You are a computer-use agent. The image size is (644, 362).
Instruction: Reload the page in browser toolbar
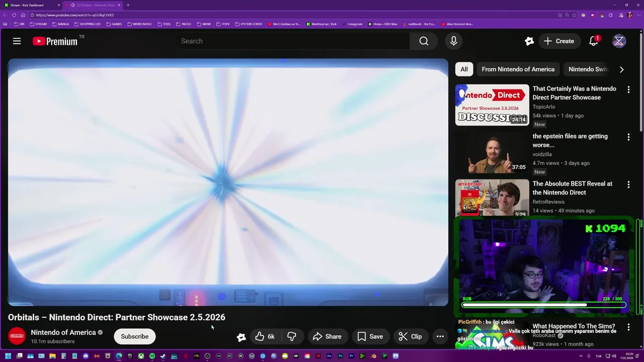[14, 15]
